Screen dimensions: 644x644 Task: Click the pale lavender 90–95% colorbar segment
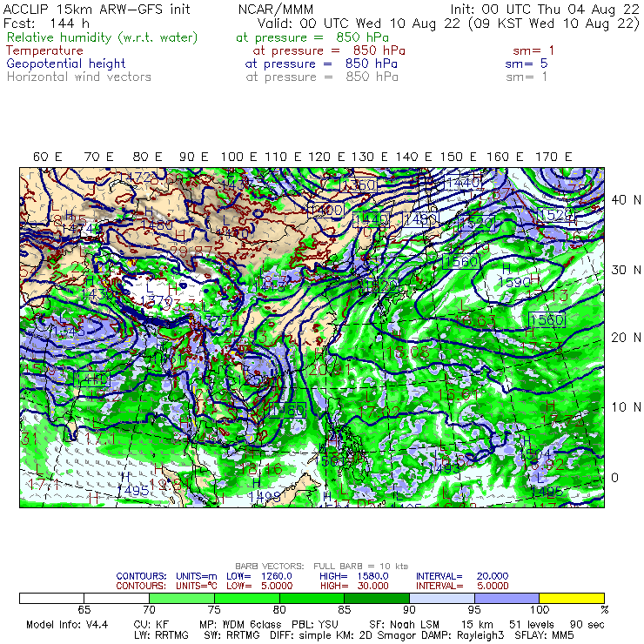tap(442, 598)
